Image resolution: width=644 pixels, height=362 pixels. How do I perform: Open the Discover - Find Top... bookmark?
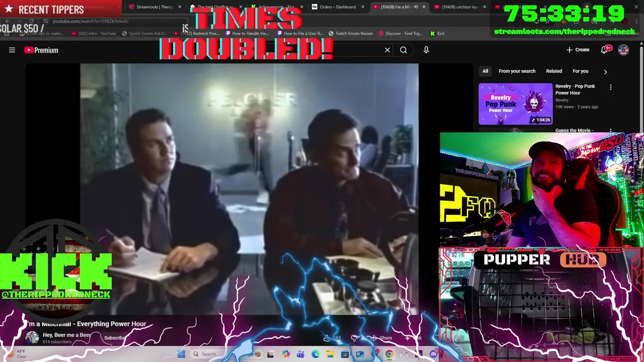[400, 33]
